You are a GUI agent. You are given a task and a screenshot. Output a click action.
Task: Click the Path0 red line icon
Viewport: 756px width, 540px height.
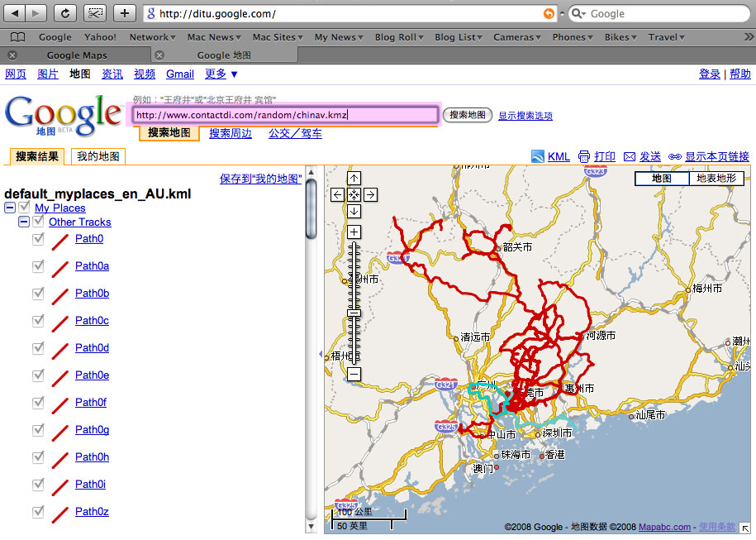60,241
